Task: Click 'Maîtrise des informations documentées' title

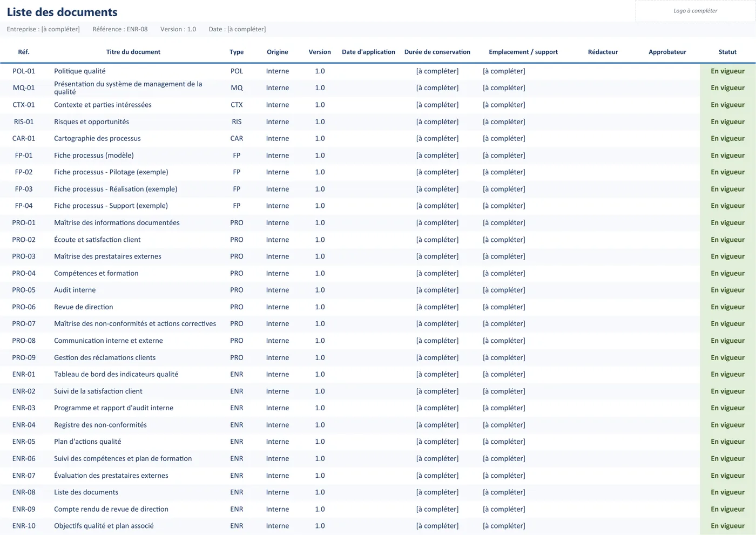Action: pyautogui.click(x=117, y=222)
